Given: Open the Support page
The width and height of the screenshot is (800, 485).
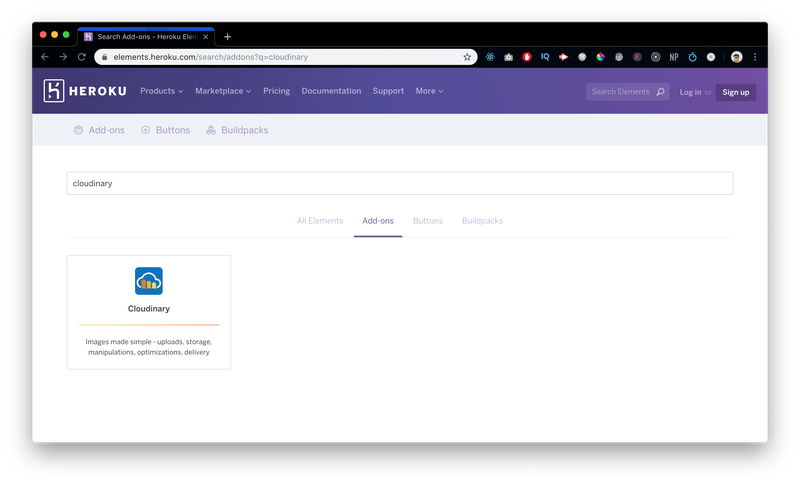Looking at the screenshot, I should (x=388, y=91).
